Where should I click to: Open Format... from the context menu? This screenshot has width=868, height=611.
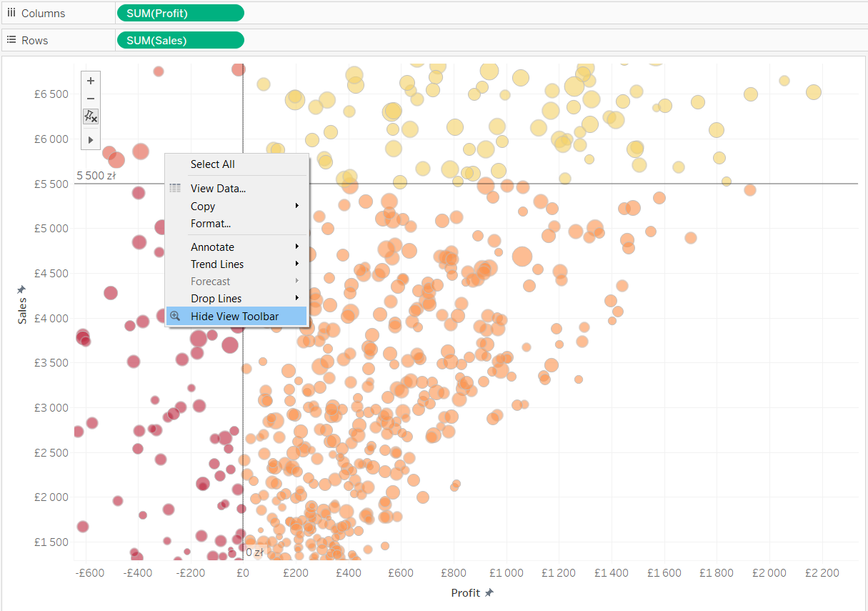pos(210,224)
